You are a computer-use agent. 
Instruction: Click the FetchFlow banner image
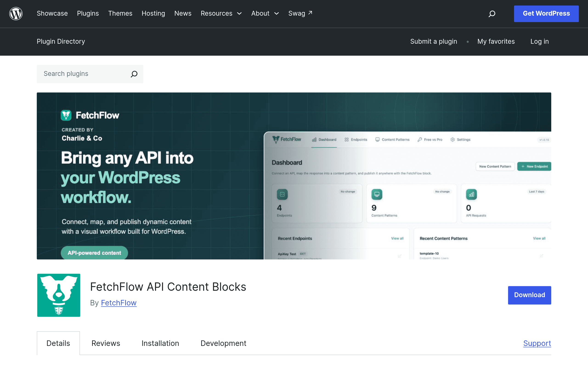294,176
